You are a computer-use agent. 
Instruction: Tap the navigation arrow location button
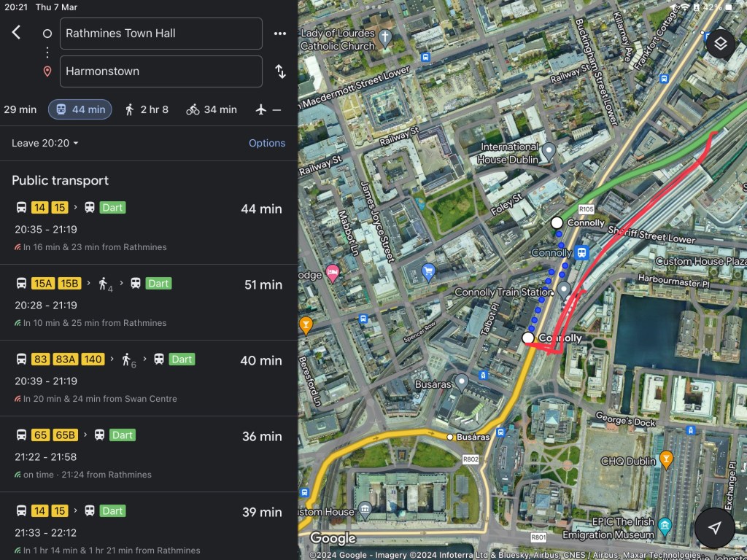[714, 528]
